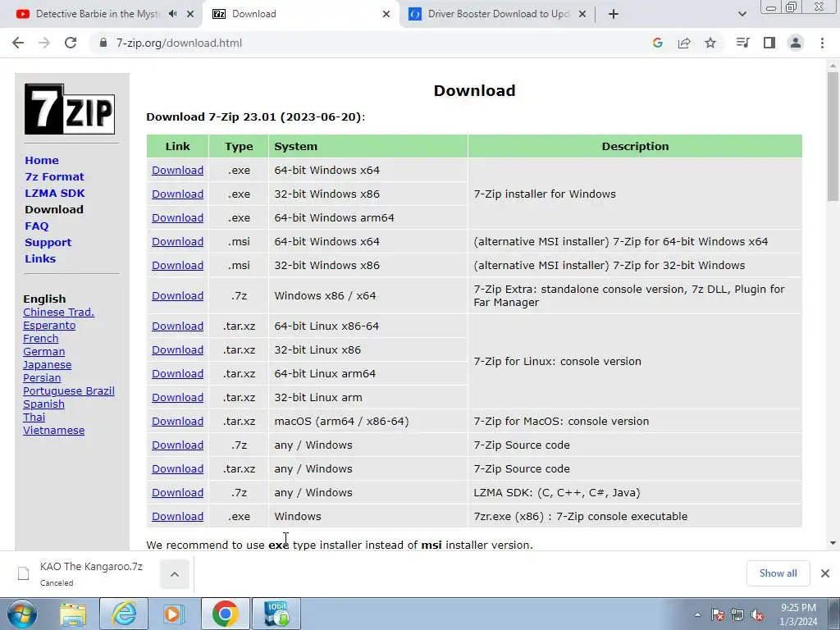The height and width of the screenshot is (630, 840).
Task: Download the .msi for 64-bit Windows x64
Action: pos(177,242)
